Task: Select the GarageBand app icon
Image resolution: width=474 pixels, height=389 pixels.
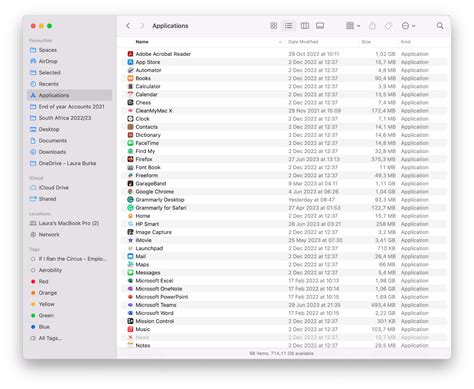Action: [x=130, y=183]
